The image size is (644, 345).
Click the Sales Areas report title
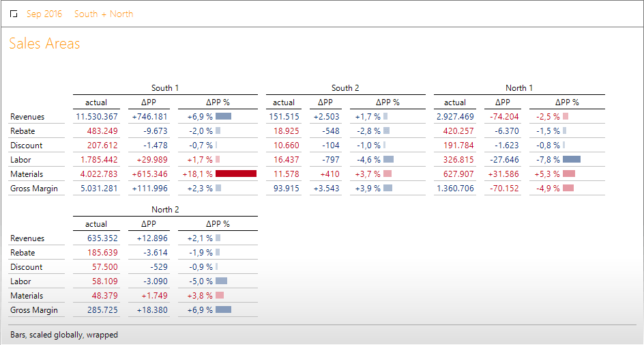(44, 44)
